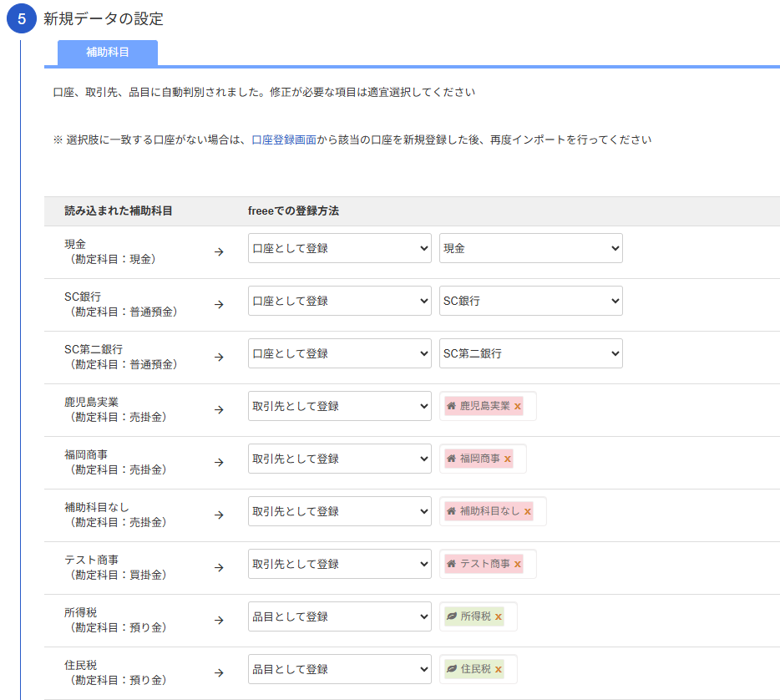Open the 現金 account selection dropdown
Image resolution: width=780 pixels, height=700 pixels.
[530, 248]
